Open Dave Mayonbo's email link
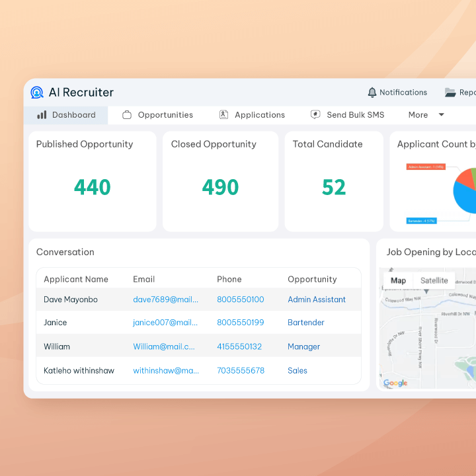 point(165,299)
